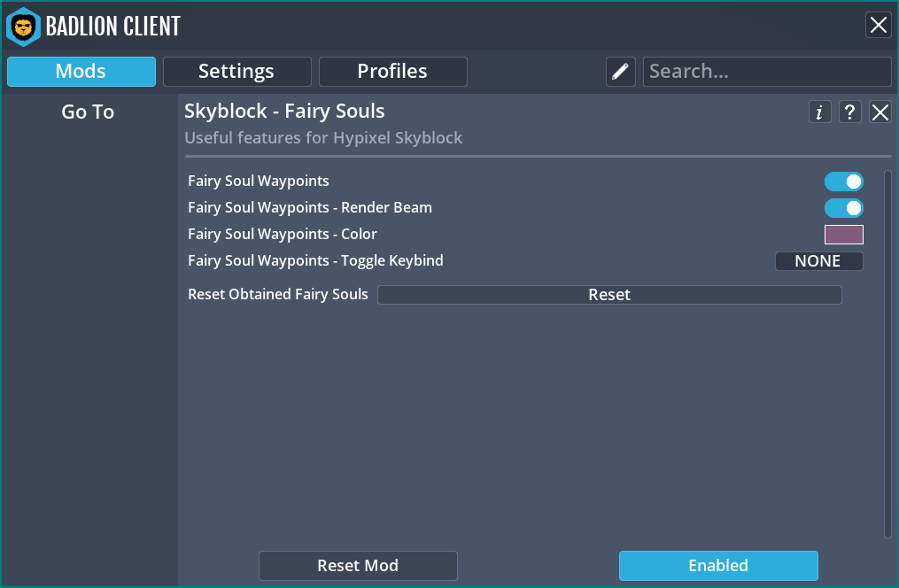
Task: Close the Badlion Client window
Action: (879, 25)
